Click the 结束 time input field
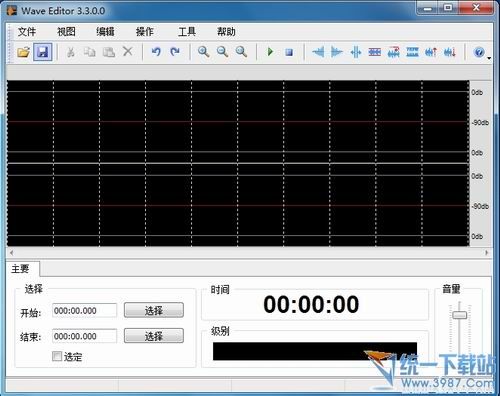Image resolution: width=500 pixels, height=396 pixels. coord(85,336)
